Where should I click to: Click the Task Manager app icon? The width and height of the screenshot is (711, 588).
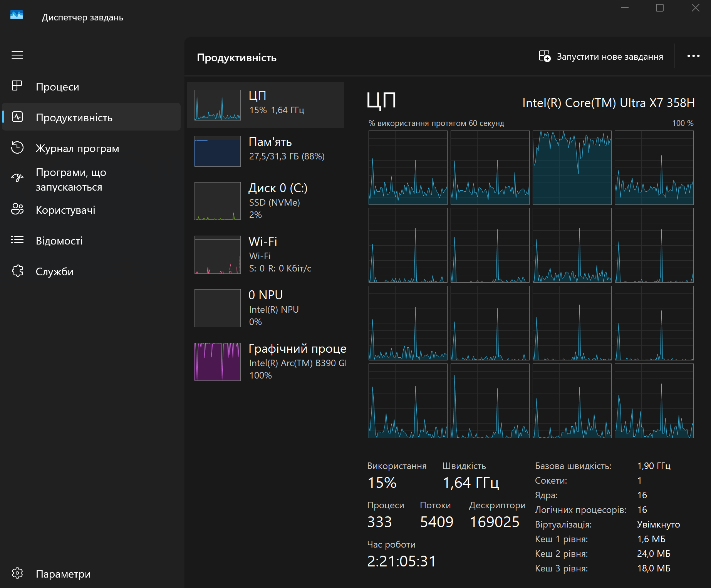coord(17,15)
